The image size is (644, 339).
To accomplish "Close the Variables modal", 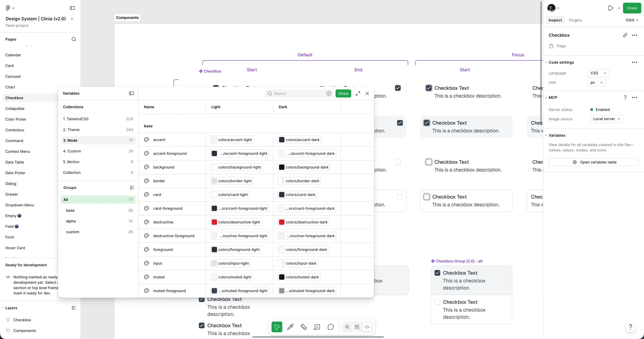I will pyautogui.click(x=367, y=93).
